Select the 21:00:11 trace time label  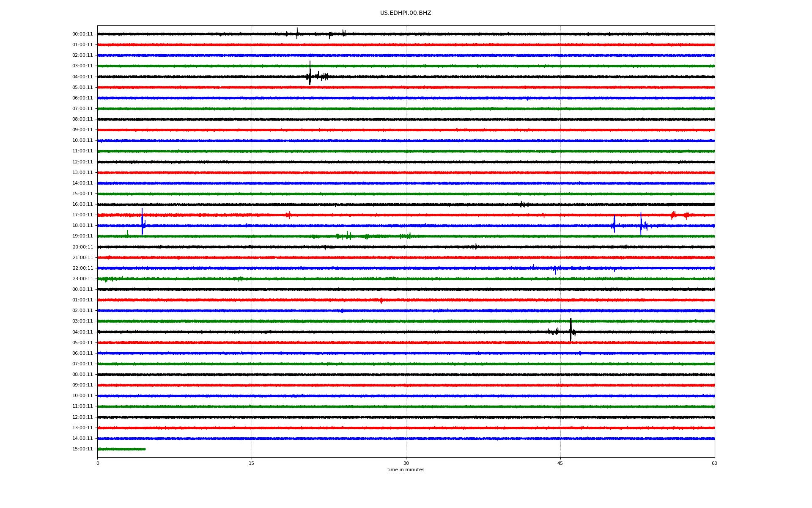coord(82,258)
